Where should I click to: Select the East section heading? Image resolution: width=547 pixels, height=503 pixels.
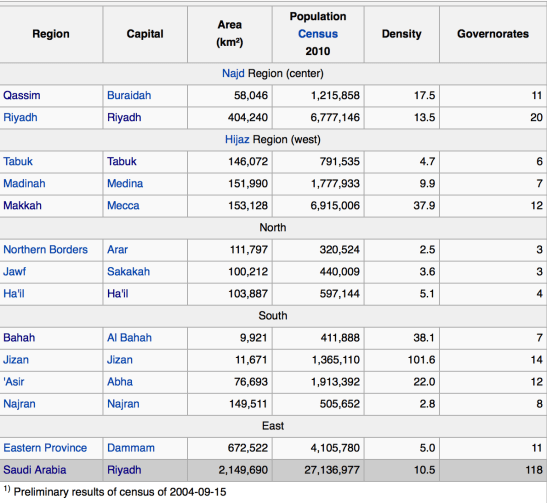coord(273,426)
